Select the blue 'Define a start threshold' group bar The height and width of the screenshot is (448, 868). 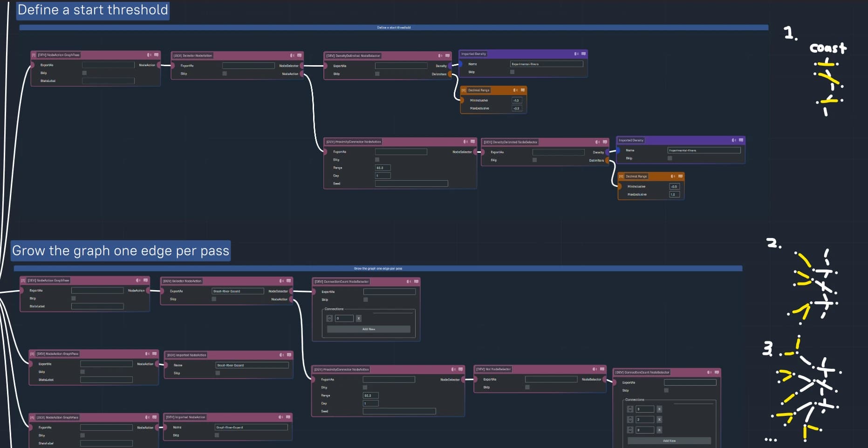click(394, 27)
